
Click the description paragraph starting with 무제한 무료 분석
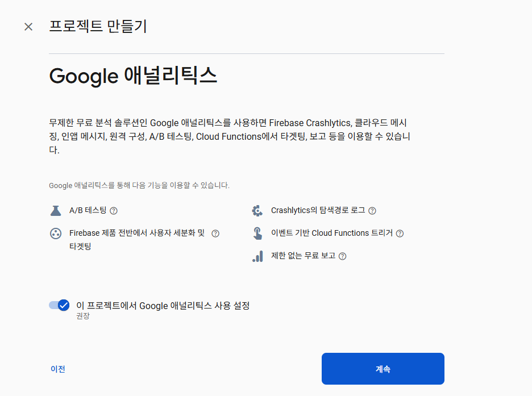coord(230,136)
